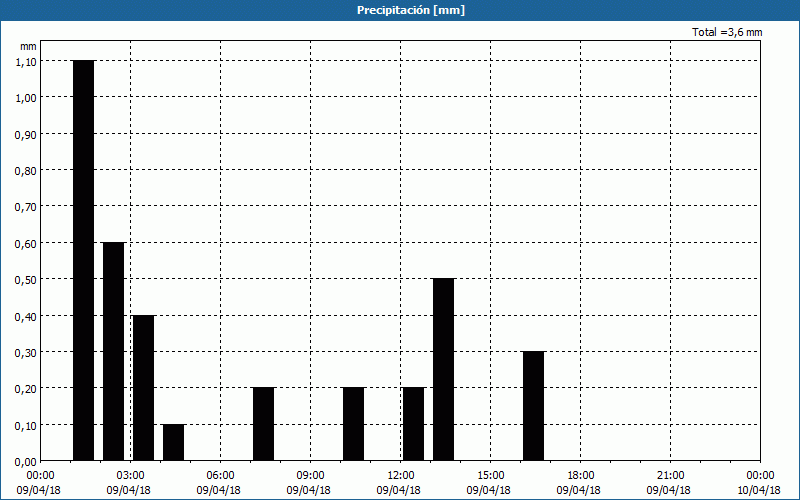
Task: Click the Precipitación [mm] title bar
Action: click(400, 10)
